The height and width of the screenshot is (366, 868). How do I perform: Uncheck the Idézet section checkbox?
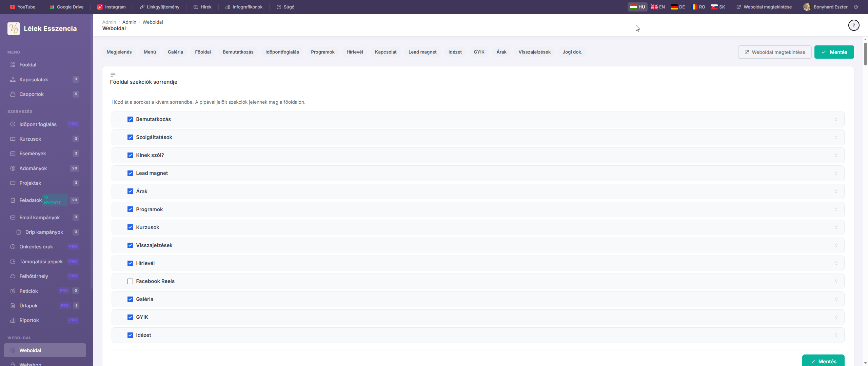point(130,335)
